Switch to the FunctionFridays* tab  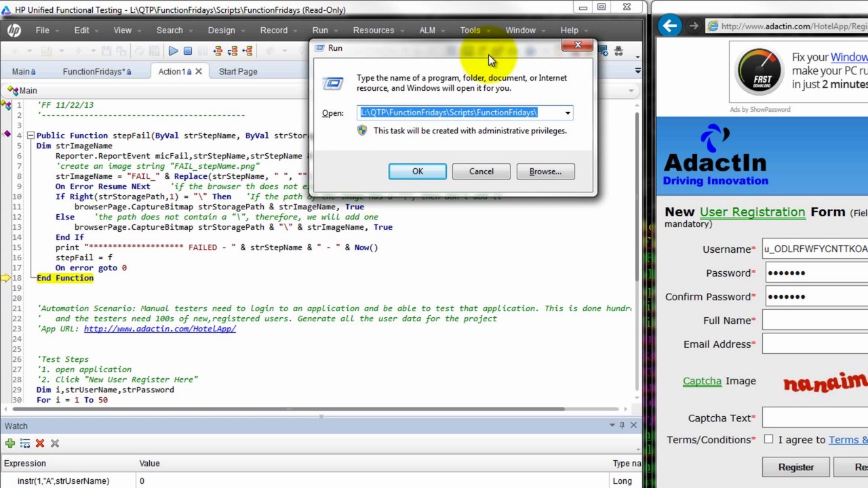coord(97,71)
